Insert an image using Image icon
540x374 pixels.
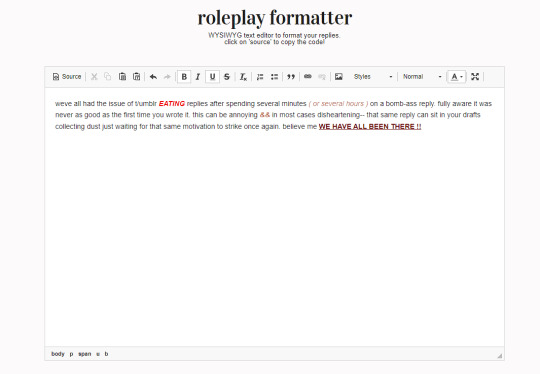pos(339,76)
